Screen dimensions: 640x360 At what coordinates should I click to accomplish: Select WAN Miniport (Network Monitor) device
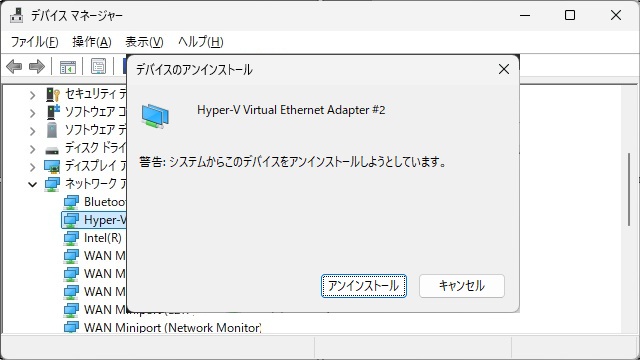172,328
